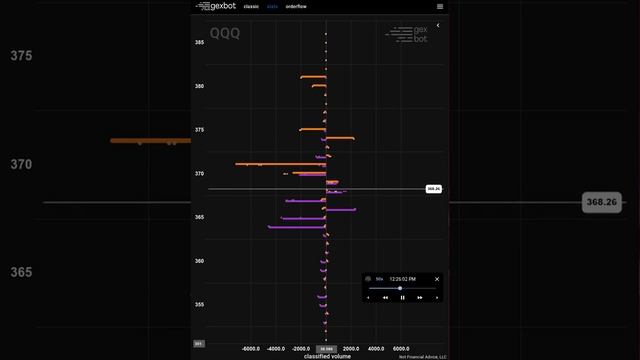Click the 12:25:02 PM timestamp

[402, 279]
